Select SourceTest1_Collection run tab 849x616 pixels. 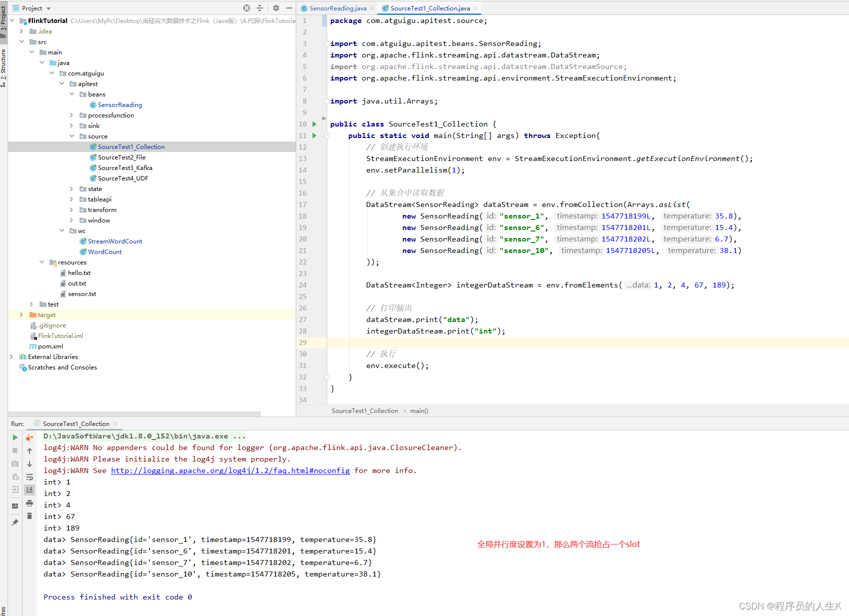(76, 424)
